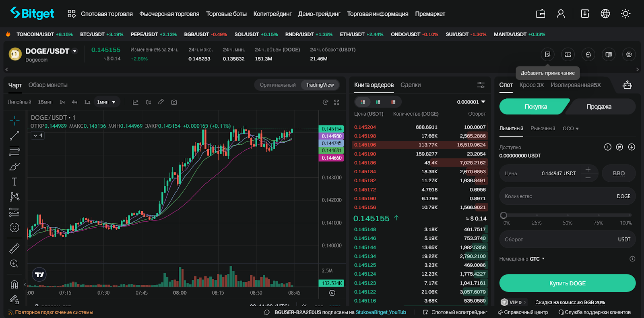Switch to Обзор монеты tab
The height and width of the screenshot is (318, 644).
pos(48,85)
